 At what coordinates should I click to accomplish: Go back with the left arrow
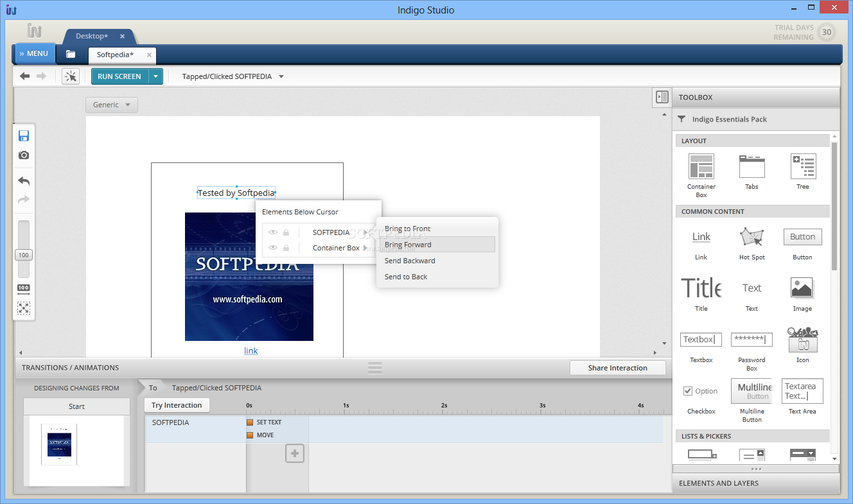[x=25, y=76]
